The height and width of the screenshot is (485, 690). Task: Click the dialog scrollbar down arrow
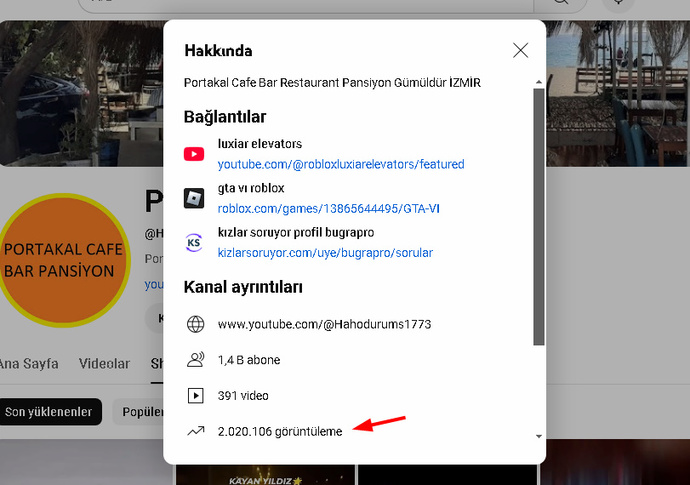click(x=539, y=436)
